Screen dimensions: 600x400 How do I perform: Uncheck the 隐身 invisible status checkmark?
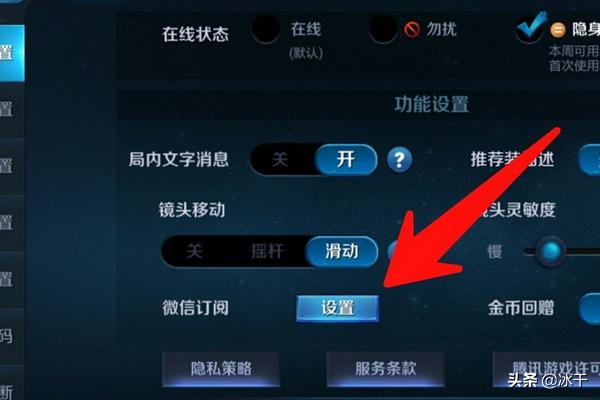pos(530,27)
